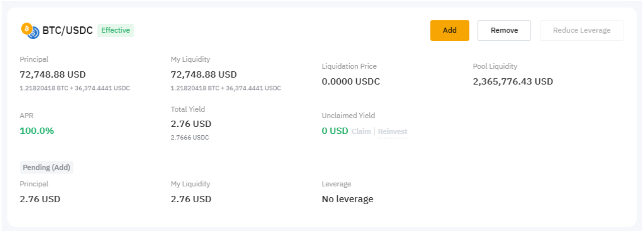
Task: Click the APR label
Action: [27, 116]
